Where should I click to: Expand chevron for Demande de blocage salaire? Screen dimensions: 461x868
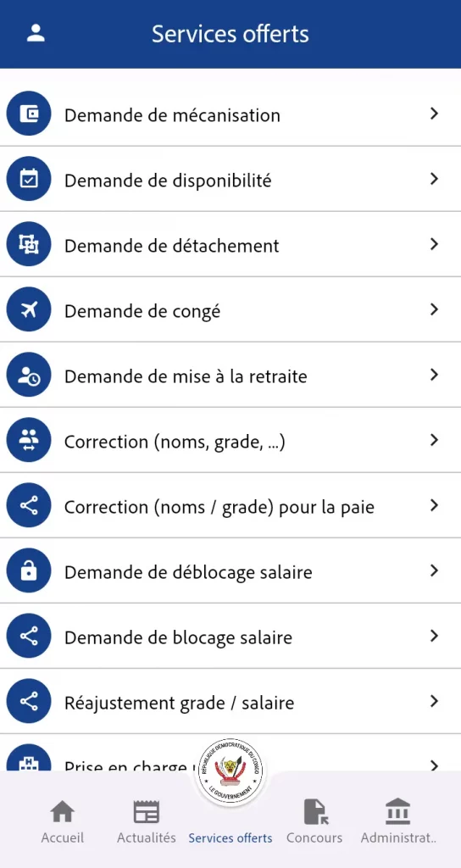[435, 636]
